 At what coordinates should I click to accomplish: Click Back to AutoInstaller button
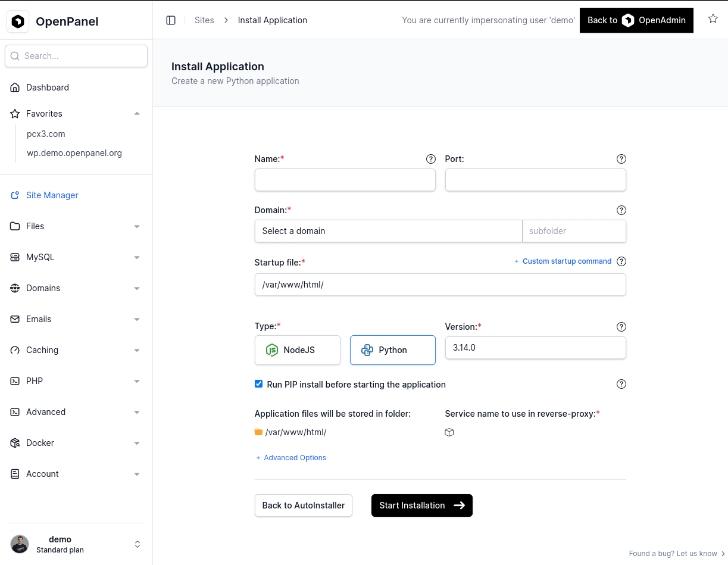click(x=304, y=505)
